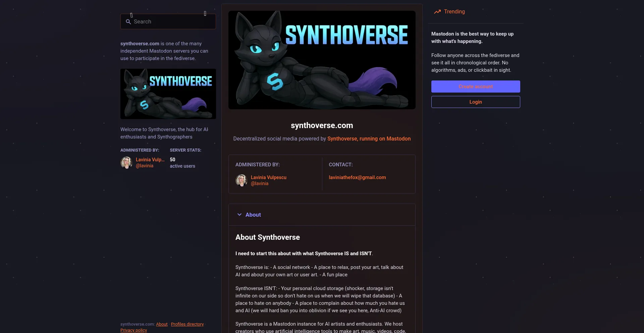
Task: Open the Trending tab
Action: (454, 12)
